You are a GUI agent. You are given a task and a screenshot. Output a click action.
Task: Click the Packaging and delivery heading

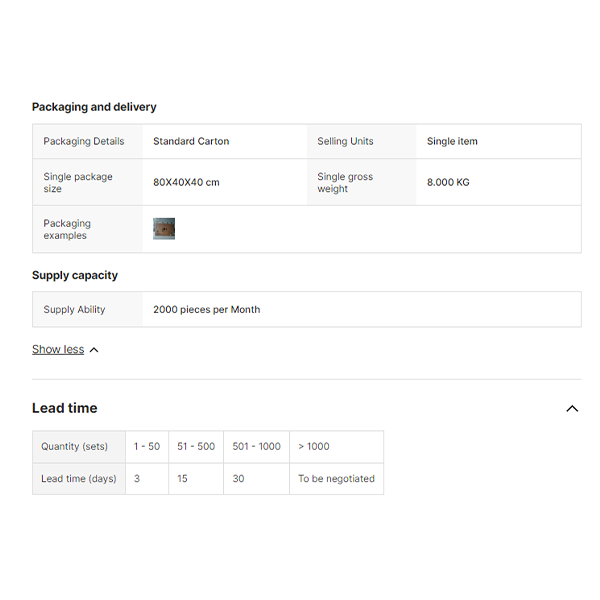[x=94, y=107]
